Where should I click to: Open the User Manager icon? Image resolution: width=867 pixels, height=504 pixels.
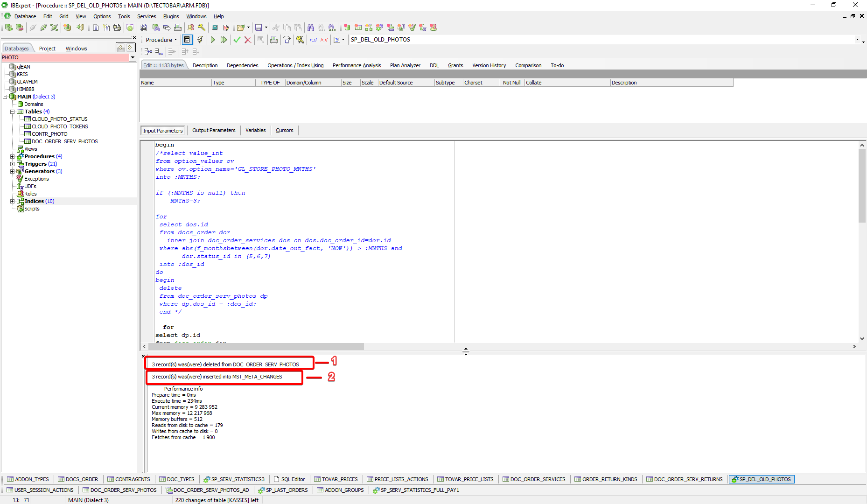point(191,28)
